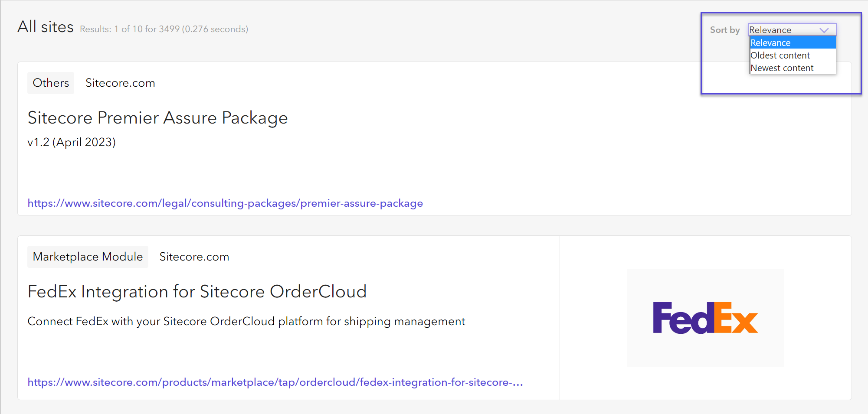Click Sitecore.com beside Marketplace Module tag
The width and height of the screenshot is (868, 414).
pyautogui.click(x=194, y=257)
